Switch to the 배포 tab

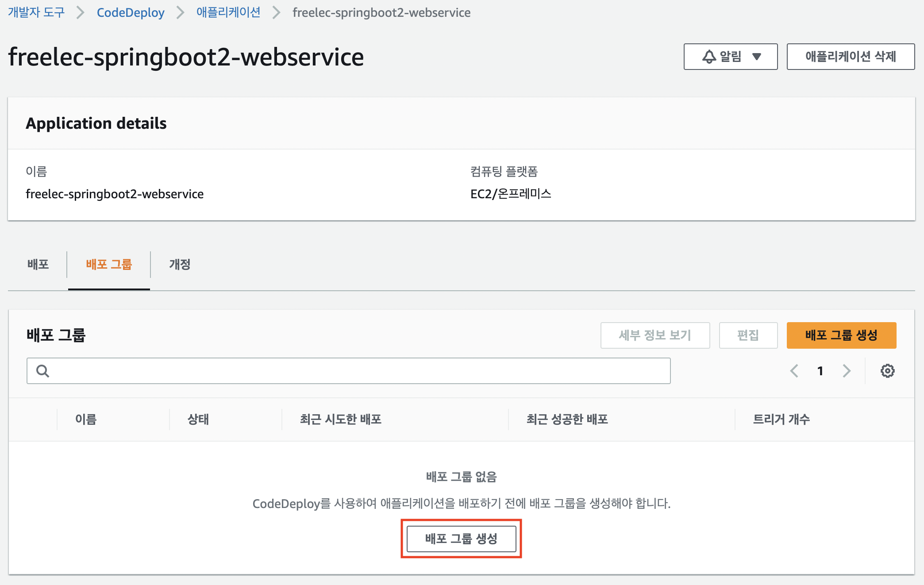(38, 264)
